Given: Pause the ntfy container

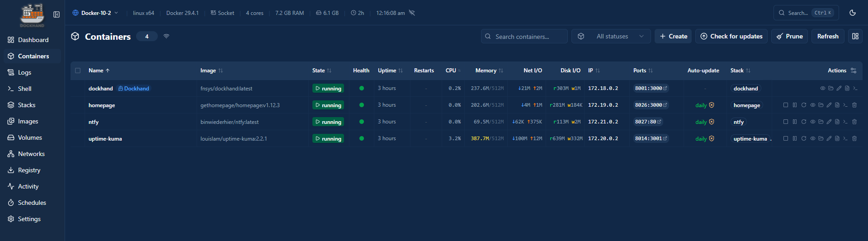Looking at the screenshot, I should pos(795,122).
